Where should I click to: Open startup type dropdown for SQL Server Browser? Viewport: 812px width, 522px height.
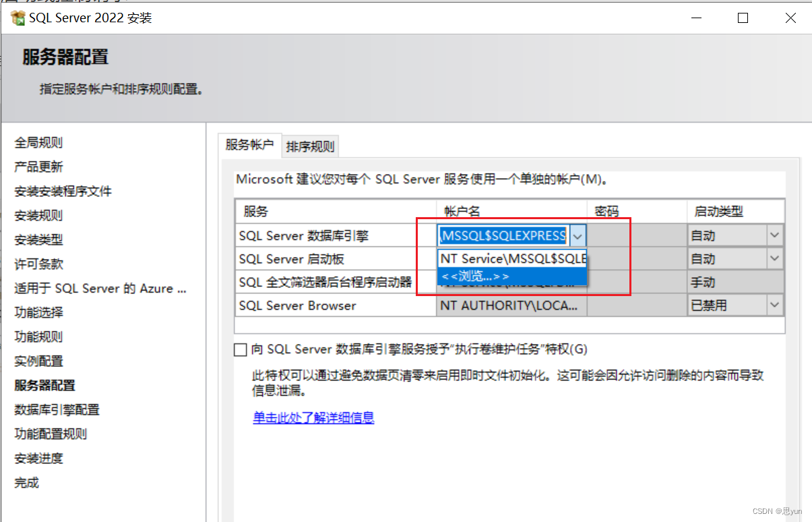pyautogui.click(x=775, y=305)
